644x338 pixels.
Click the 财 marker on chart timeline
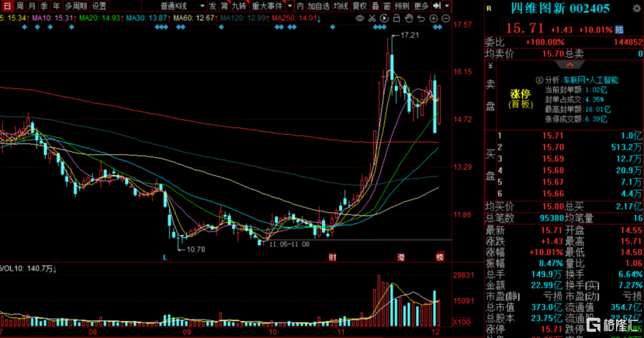click(x=333, y=256)
